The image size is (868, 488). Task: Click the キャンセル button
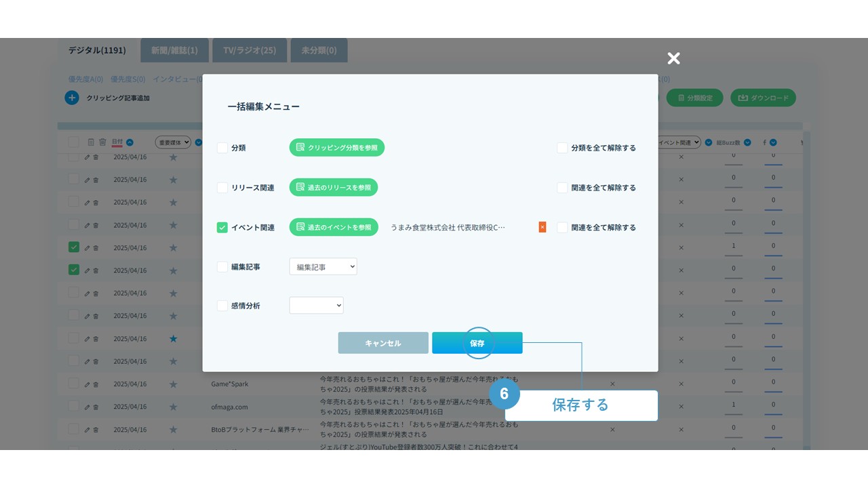coord(383,343)
